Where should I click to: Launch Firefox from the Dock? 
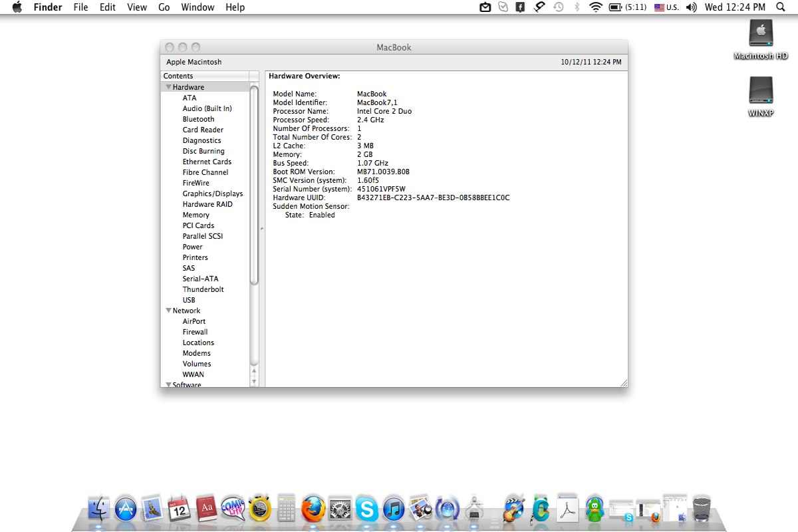(313, 509)
